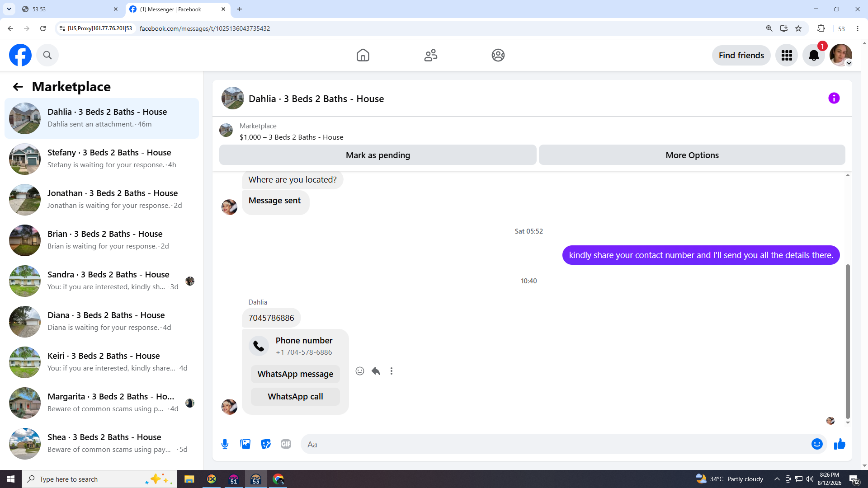Open emoji picker in message box
Viewport: 868px width, 488px height.
coord(817,444)
